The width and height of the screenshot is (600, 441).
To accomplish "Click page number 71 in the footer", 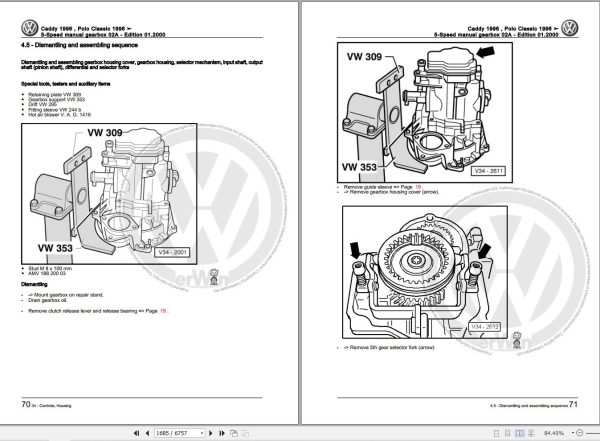I will point(573,404).
